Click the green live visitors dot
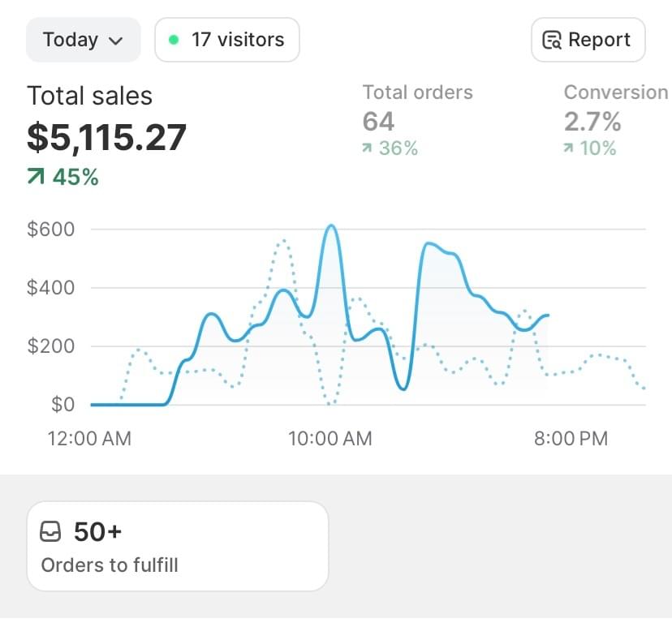672x627 pixels. point(174,40)
